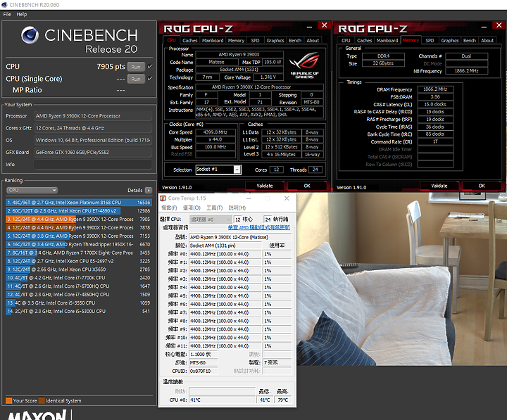Open the Cinebench Help menu
The height and width of the screenshot is (420, 507).
point(22,14)
